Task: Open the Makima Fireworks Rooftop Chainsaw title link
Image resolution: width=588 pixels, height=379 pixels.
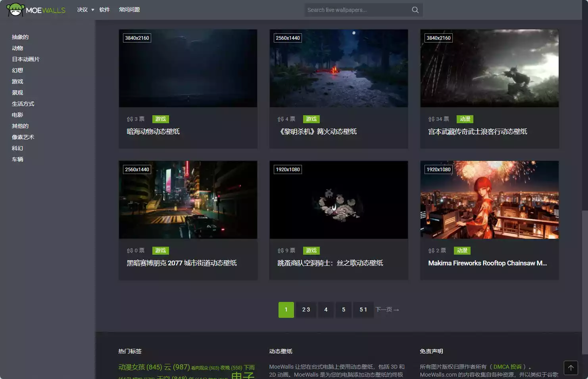Action: (x=488, y=263)
